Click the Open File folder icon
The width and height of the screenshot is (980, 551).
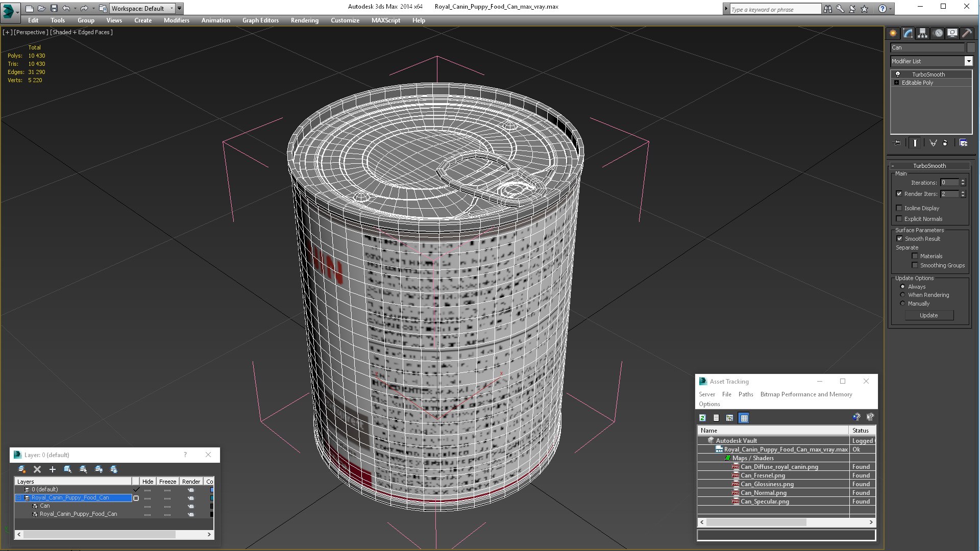coord(41,8)
